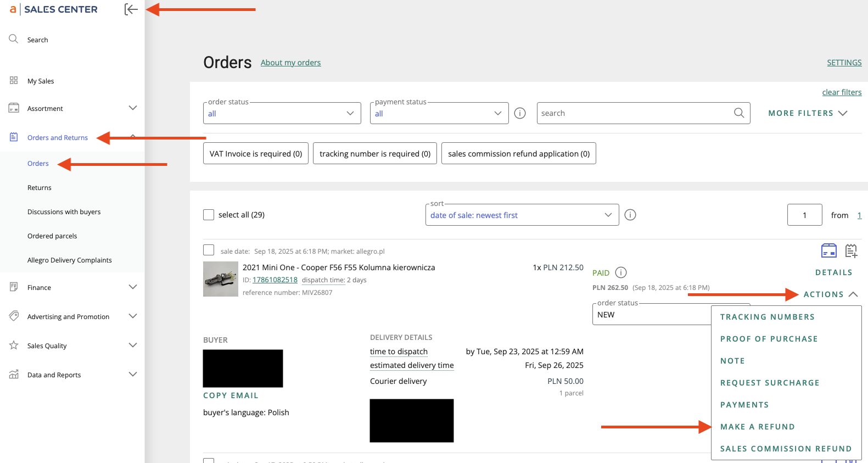Go to last page link after 'from'
868x463 pixels.
pyautogui.click(x=860, y=215)
